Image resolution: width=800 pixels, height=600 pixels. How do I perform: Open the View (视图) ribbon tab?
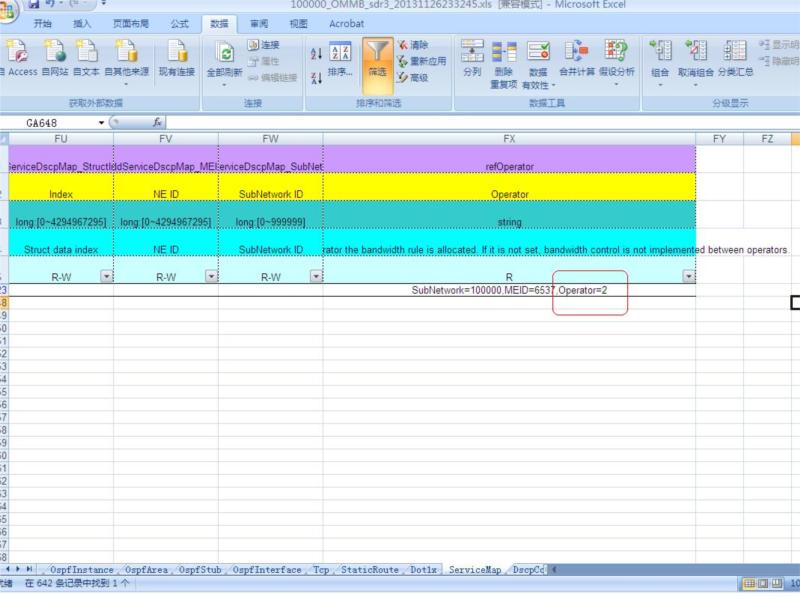coord(298,23)
